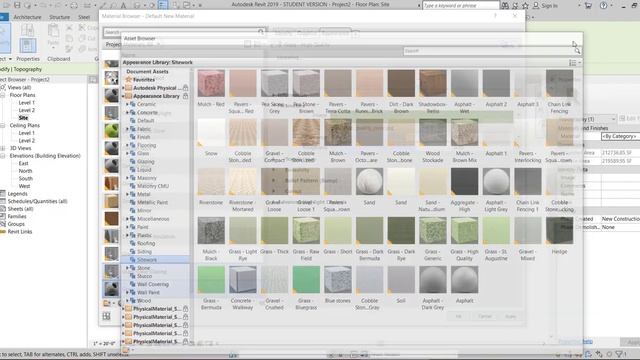
Task: Select the Sand sphere thumbnail
Action: click(x=369, y=182)
